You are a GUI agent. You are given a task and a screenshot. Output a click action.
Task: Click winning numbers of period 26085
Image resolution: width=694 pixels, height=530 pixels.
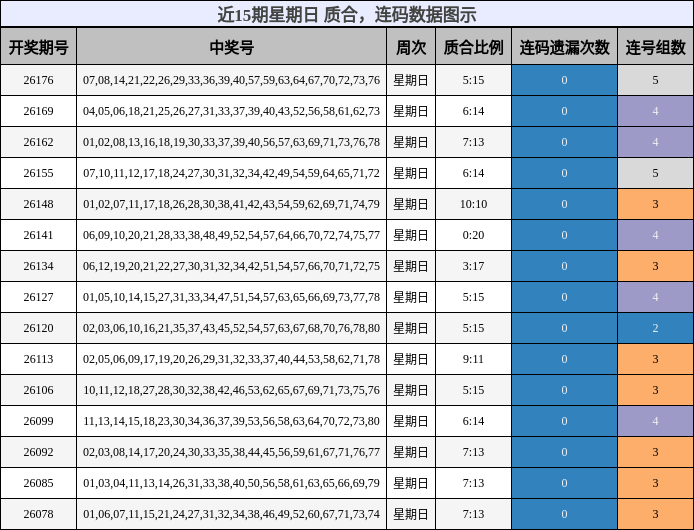point(231,483)
